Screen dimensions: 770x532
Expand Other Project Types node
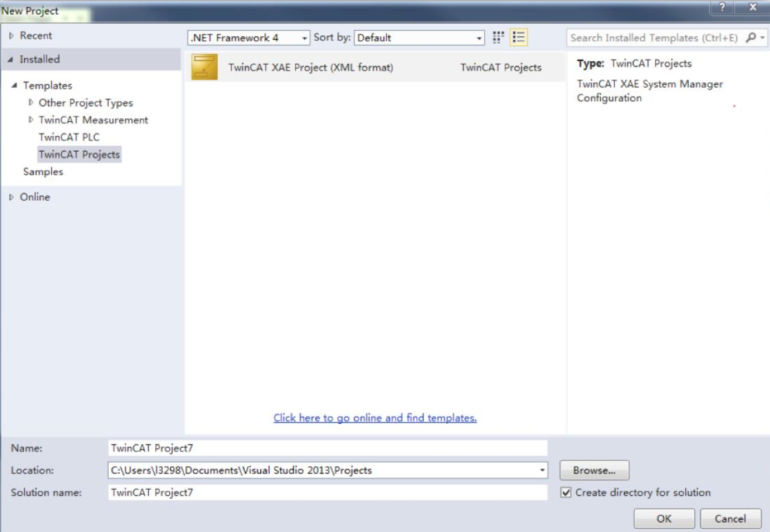30,103
